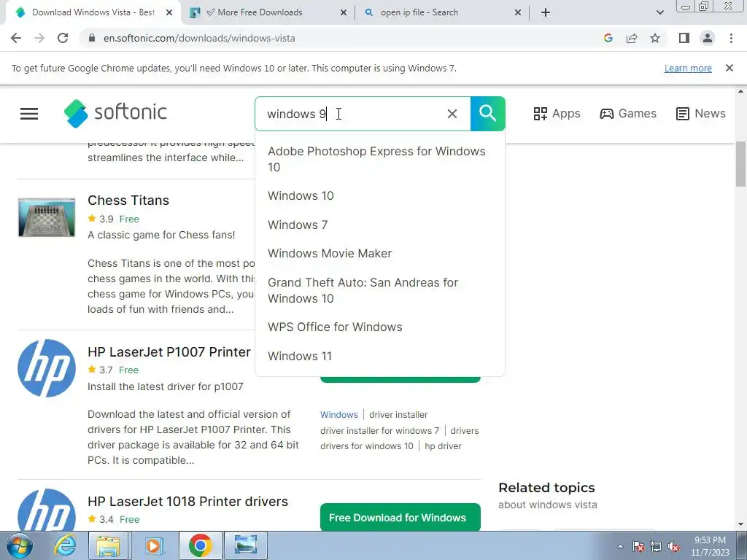Open the Chrome side panel

684,38
